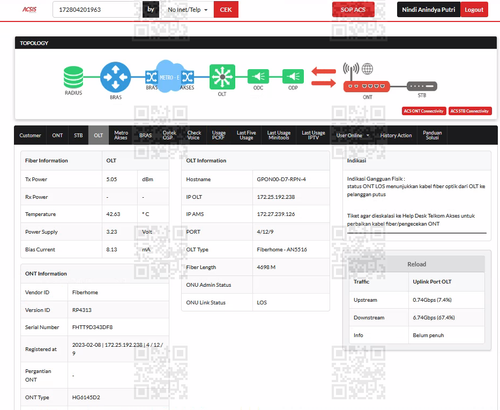Select the ODC icon in topology

[258, 77]
